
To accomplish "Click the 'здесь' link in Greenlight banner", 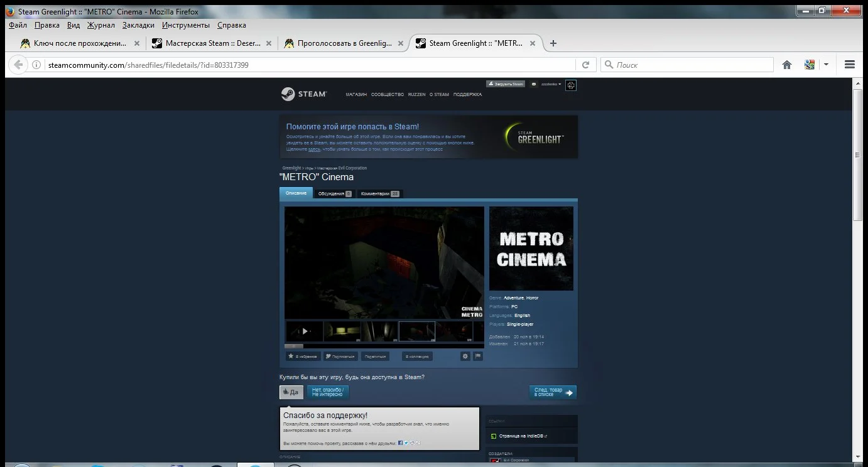I will 314,149.
